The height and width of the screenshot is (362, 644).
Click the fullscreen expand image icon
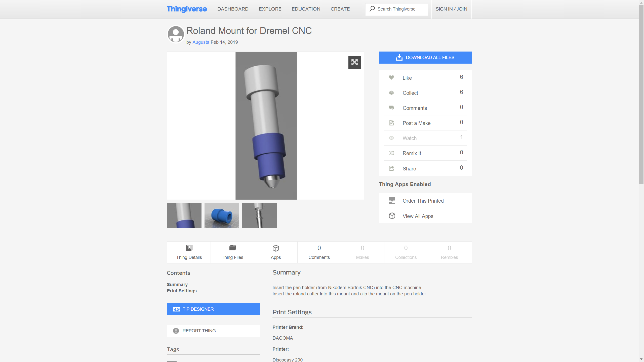pyautogui.click(x=354, y=62)
